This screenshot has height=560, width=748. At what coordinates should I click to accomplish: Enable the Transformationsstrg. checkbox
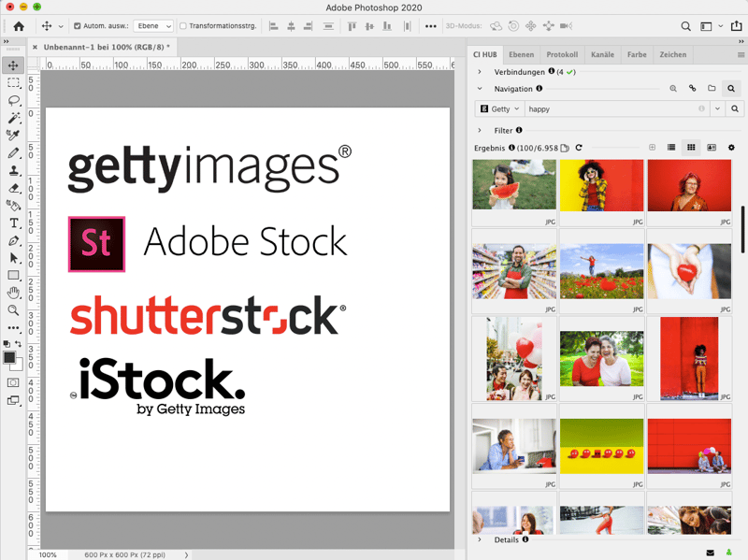[x=182, y=26]
